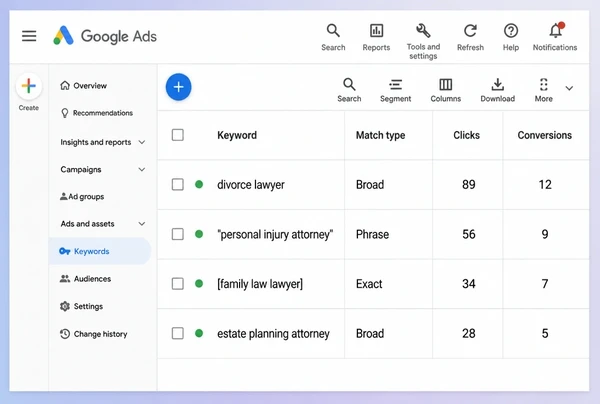Open the Help menu

point(511,37)
